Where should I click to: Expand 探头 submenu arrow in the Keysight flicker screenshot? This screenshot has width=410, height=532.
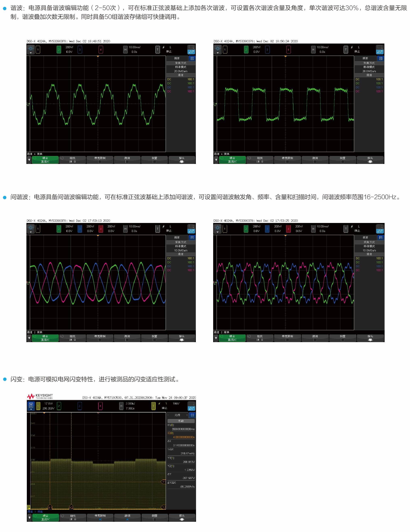182,519
